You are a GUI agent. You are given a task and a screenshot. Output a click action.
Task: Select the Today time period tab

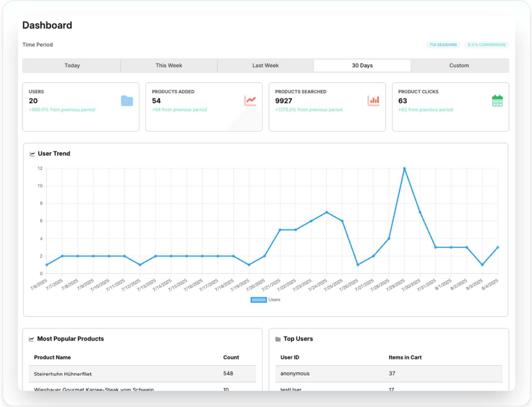tap(72, 65)
